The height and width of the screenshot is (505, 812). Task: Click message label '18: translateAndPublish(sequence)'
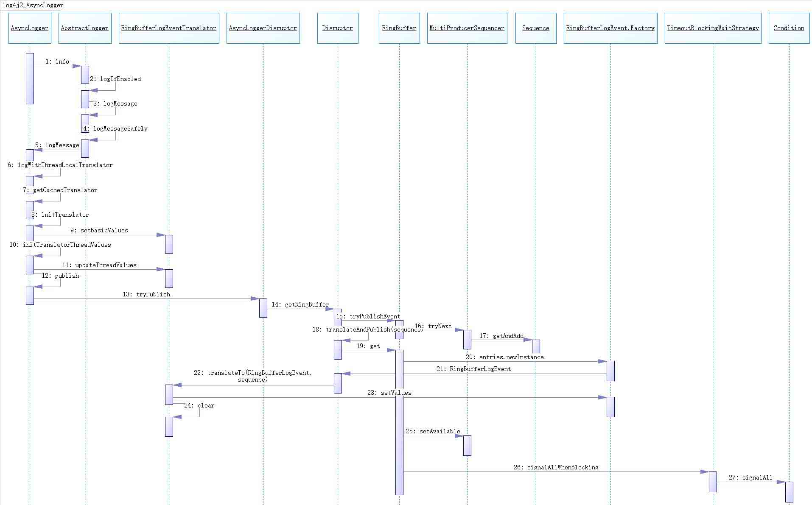368,329
